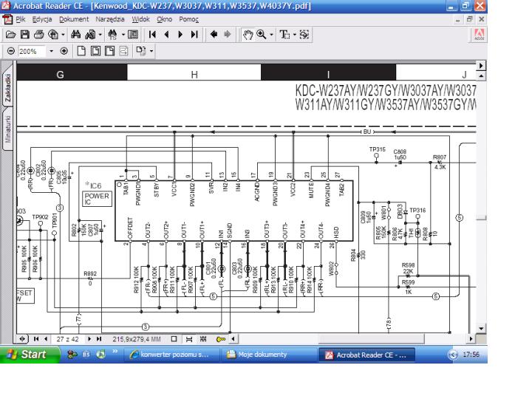Click the email/send document icon
Screen dimensions: 532x399
coord(53,34)
